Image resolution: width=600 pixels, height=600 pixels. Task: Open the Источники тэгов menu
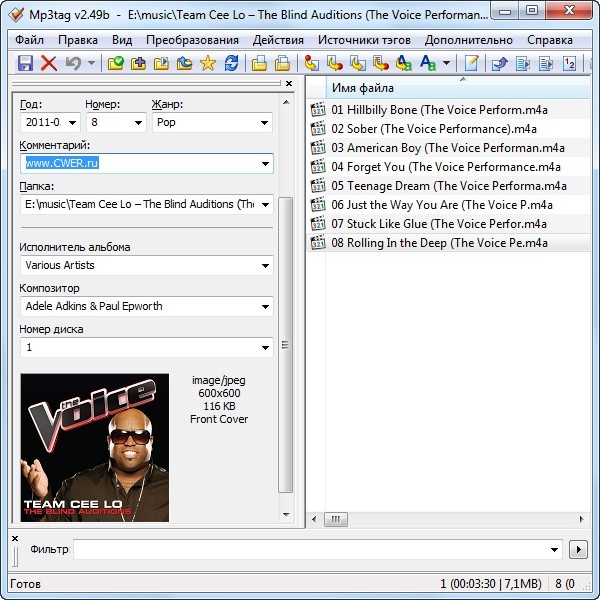tap(364, 40)
